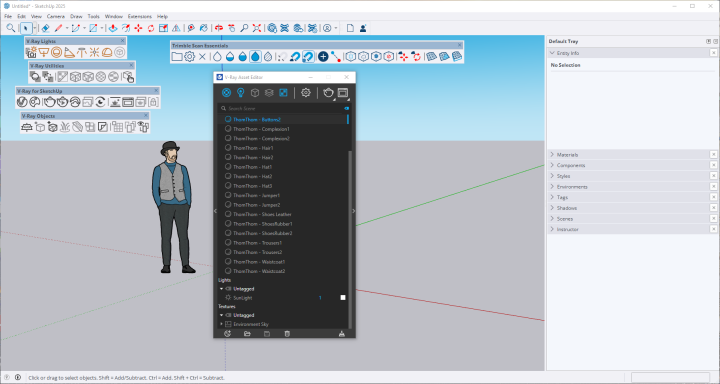Click the empty-drop point display icon
This screenshot has height=384, width=720.
pos(217,56)
